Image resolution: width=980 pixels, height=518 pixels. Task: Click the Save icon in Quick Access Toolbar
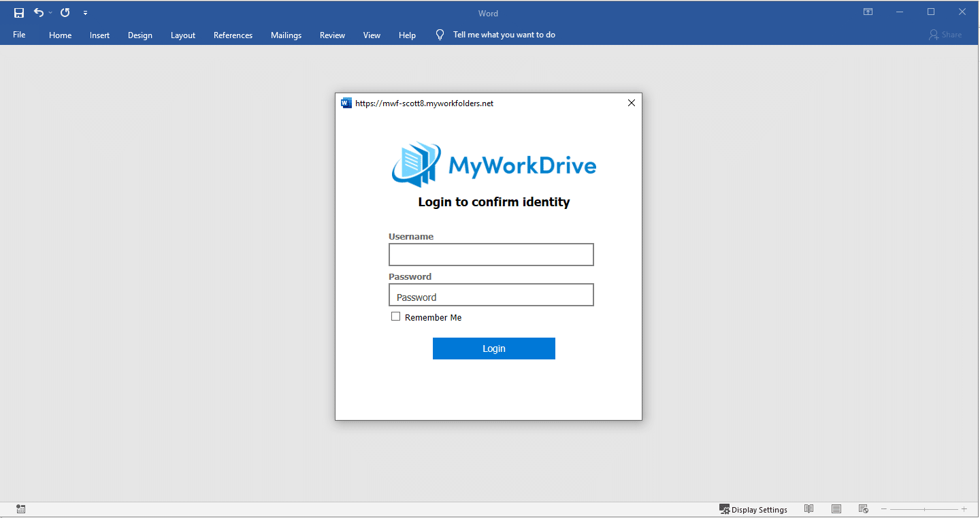point(19,13)
